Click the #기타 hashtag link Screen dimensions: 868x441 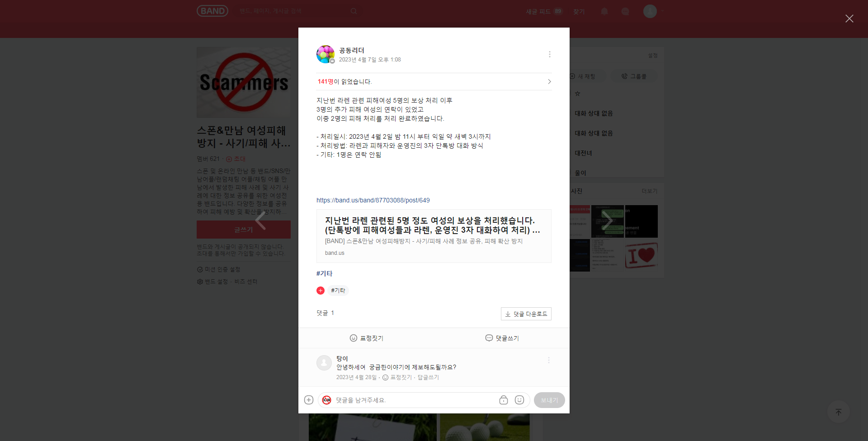click(324, 273)
